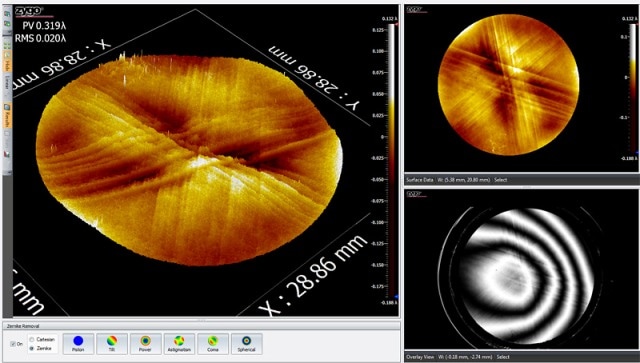640x363 pixels.
Task: Toggle the Power term removal
Action: (x=145, y=344)
